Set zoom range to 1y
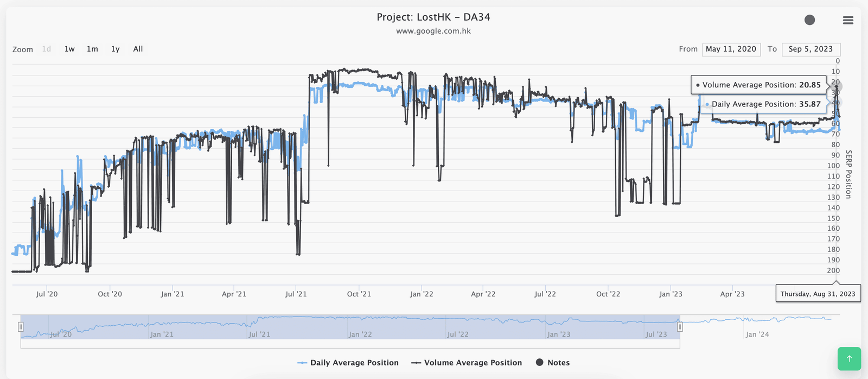 coord(115,49)
